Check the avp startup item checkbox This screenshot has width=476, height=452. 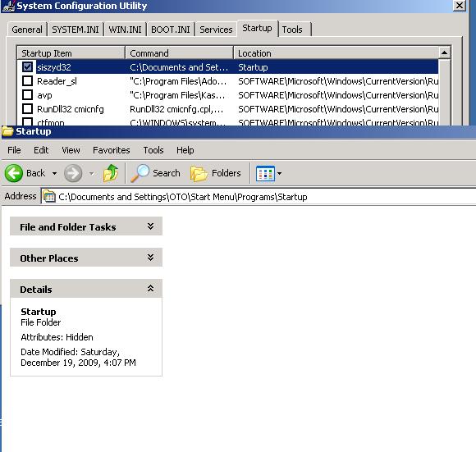27,94
